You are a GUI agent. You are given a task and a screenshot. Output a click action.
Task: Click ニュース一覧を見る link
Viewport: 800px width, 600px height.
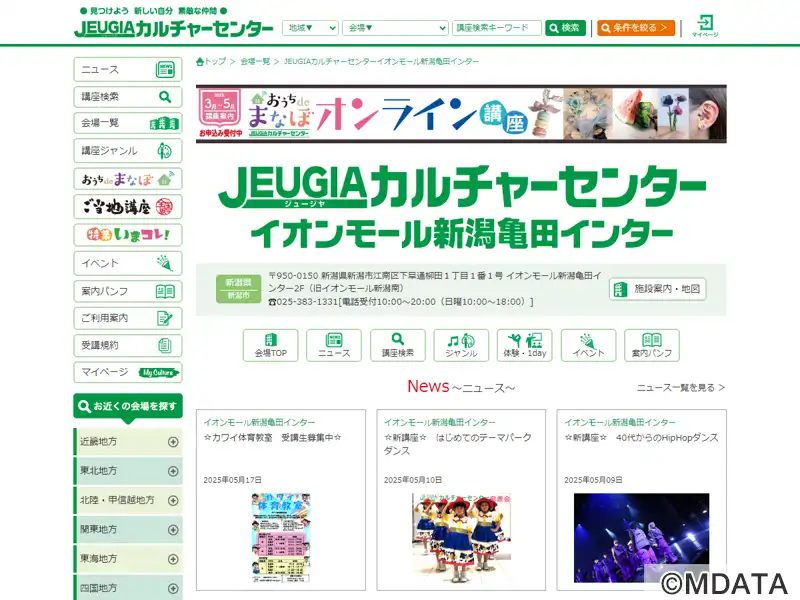coord(681,388)
